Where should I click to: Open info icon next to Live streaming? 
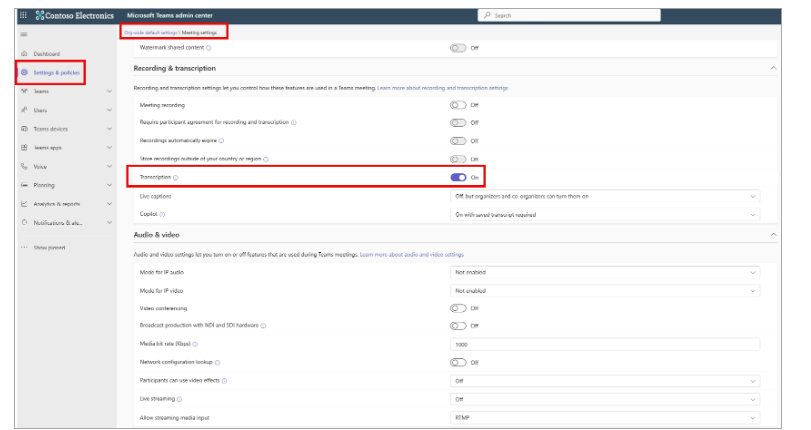click(180, 399)
